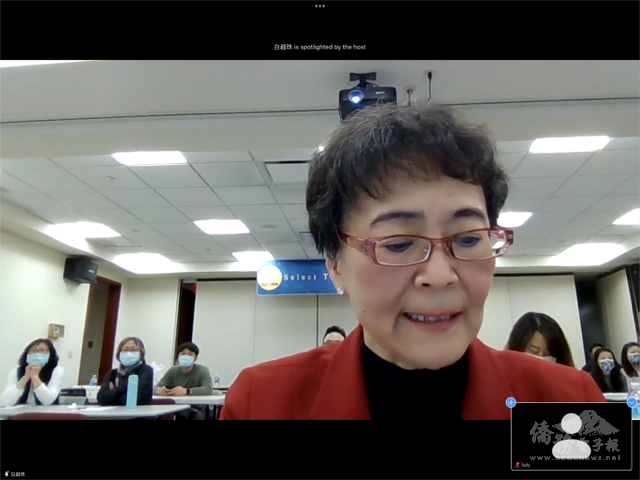Click the muted mic icon at bottom-left of main video
The image size is (640, 480).
tap(4, 474)
